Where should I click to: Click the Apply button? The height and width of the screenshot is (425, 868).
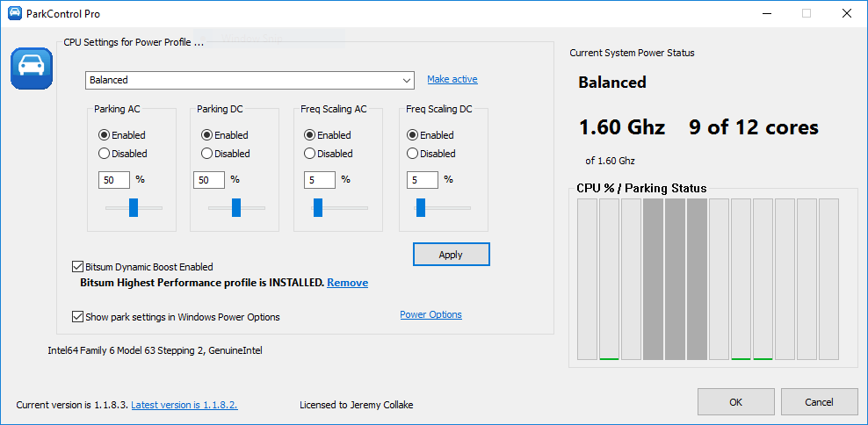(451, 255)
